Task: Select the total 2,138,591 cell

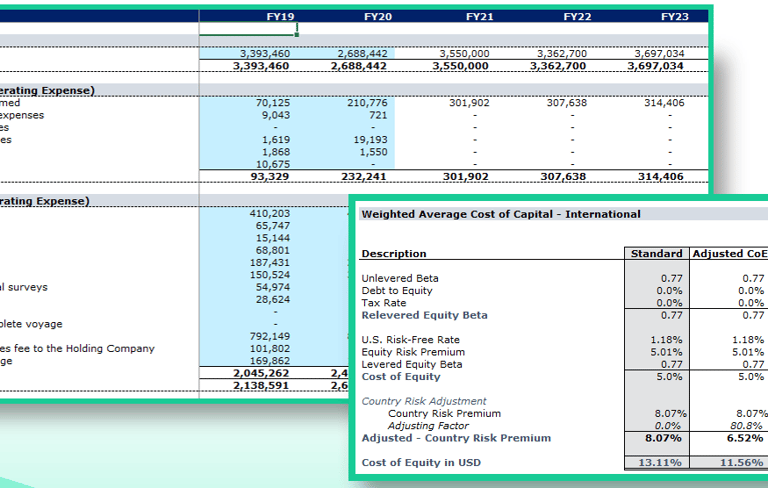Action: coord(261,385)
